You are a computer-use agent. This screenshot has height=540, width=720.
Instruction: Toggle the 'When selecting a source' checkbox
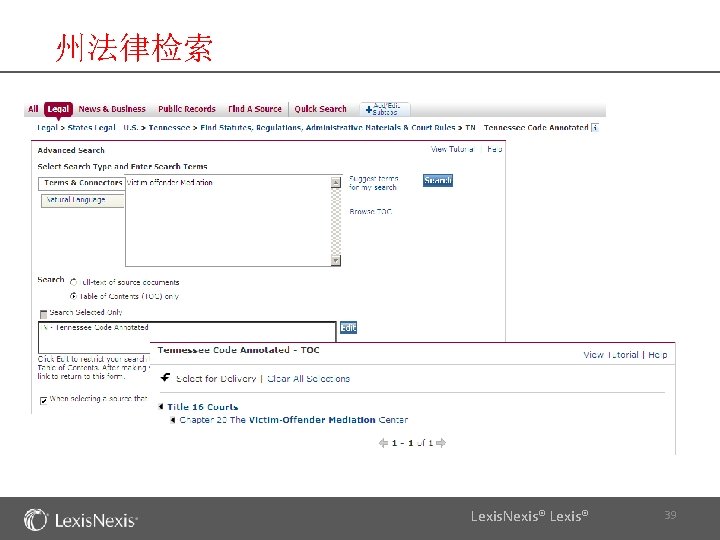pyautogui.click(x=44, y=400)
